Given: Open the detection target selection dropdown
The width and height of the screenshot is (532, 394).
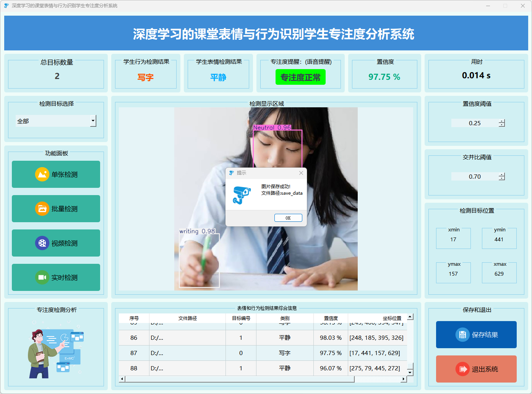Looking at the screenshot, I should [93, 121].
